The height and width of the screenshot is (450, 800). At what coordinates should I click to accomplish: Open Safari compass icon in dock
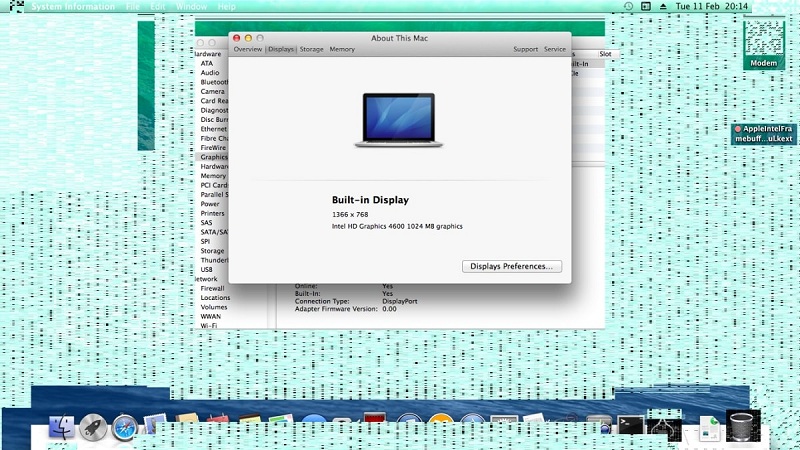click(127, 428)
